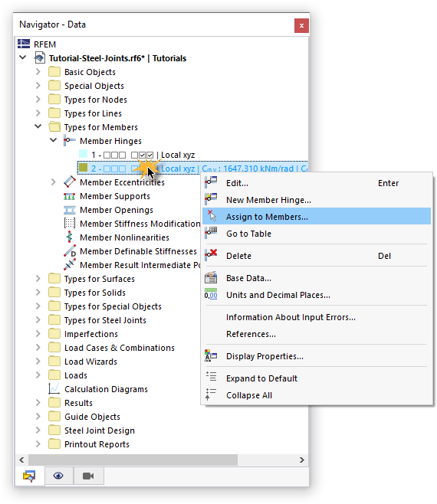Click the New Member Hinge icon

211,199
